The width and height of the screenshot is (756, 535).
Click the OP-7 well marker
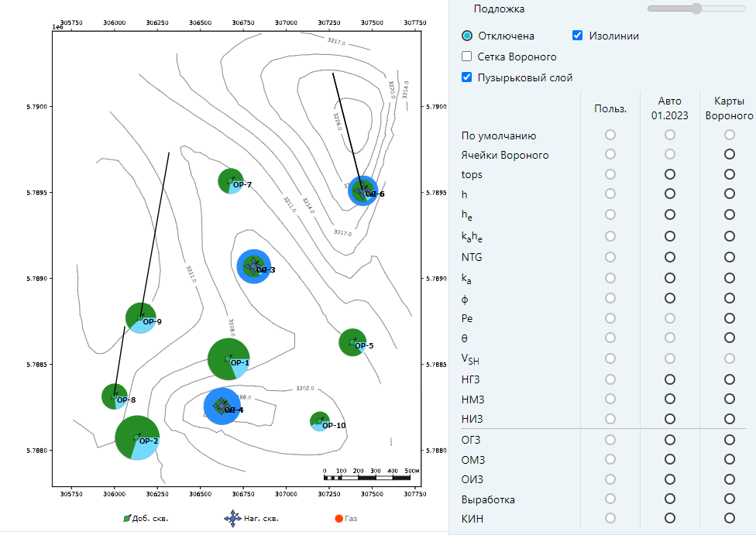click(x=231, y=181)
